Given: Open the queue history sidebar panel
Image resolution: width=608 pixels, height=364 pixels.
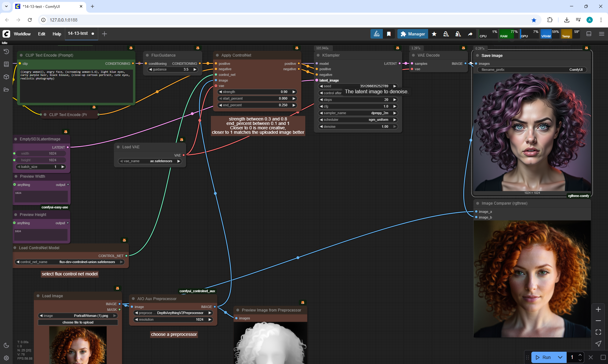Looking at the screenshot, I should click(6, 52).
